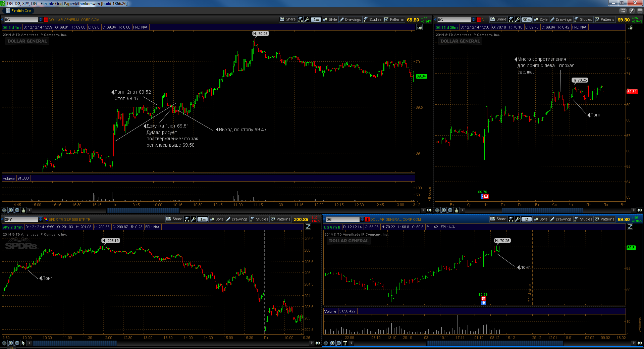
Task: Toggle auto-scroll hand icon on DG 1m chart header
Action: point(420,27)
